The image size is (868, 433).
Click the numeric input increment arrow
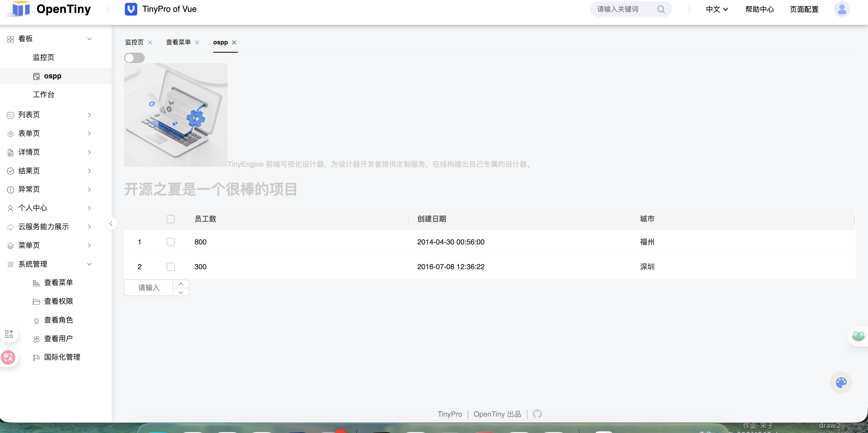tap(181, 284)
